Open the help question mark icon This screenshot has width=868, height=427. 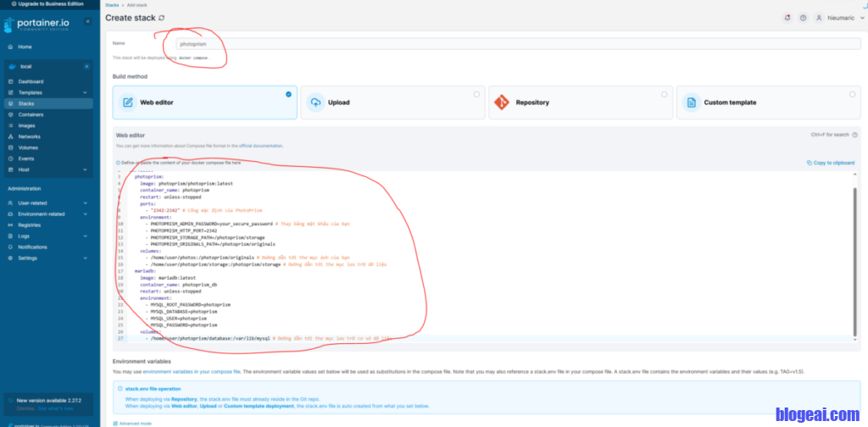(x=803, y=18)
